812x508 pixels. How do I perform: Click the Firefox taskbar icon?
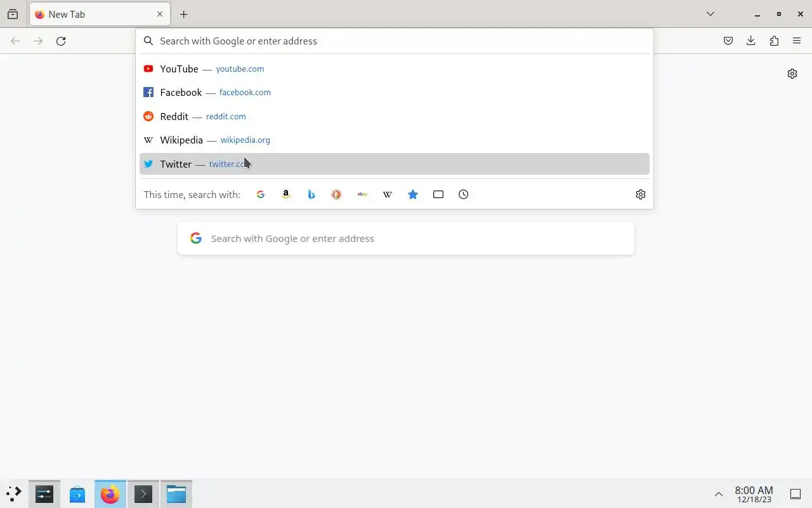pyautogui.click(x=110, y=493)
